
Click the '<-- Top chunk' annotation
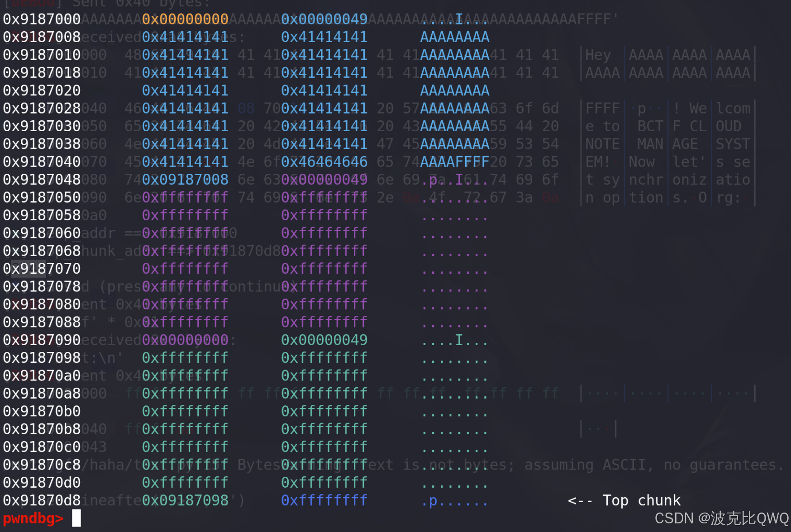click(x=624, y=500)
